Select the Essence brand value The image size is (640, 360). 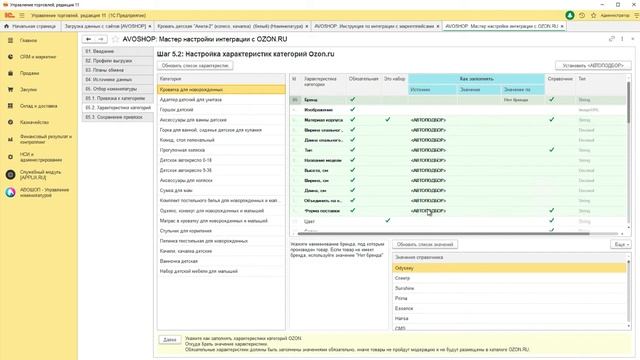tap(509, 309)
